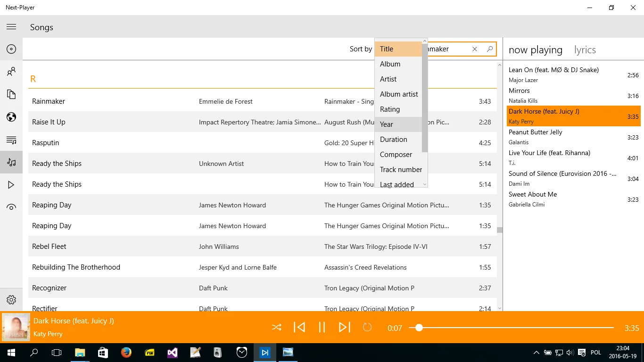Pause the current song
644x362 pixels.
[322, 327]
